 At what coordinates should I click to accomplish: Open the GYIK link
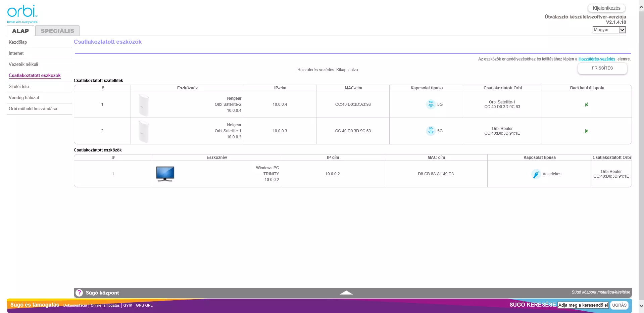point(128,305)
